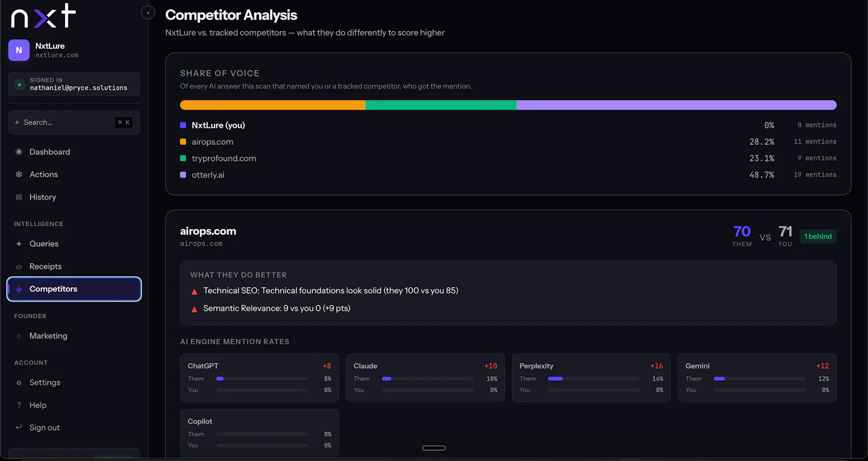Click the purple N workspace avatar
868x461 pixels.
tap(19, 50)
